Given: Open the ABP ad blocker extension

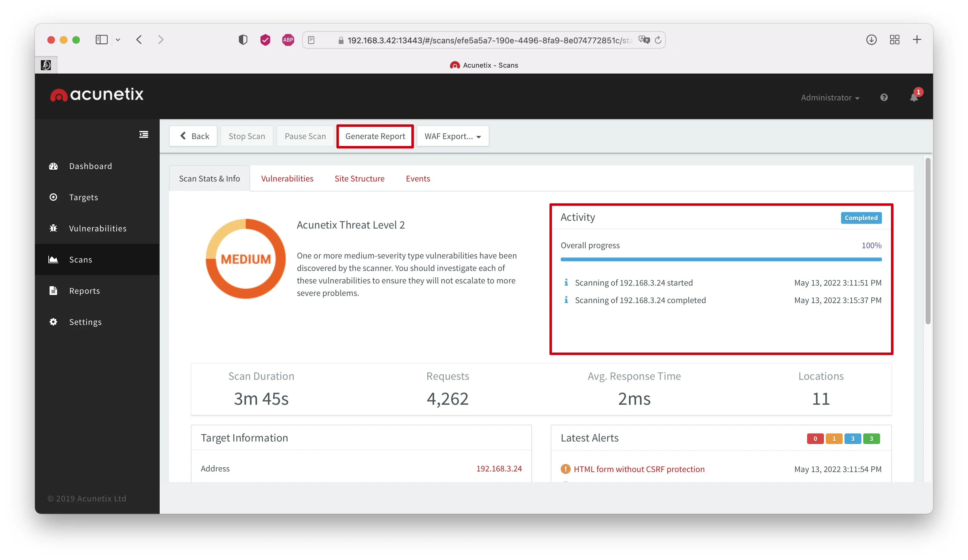Looking at the screenshot, I should pos(288,40).
